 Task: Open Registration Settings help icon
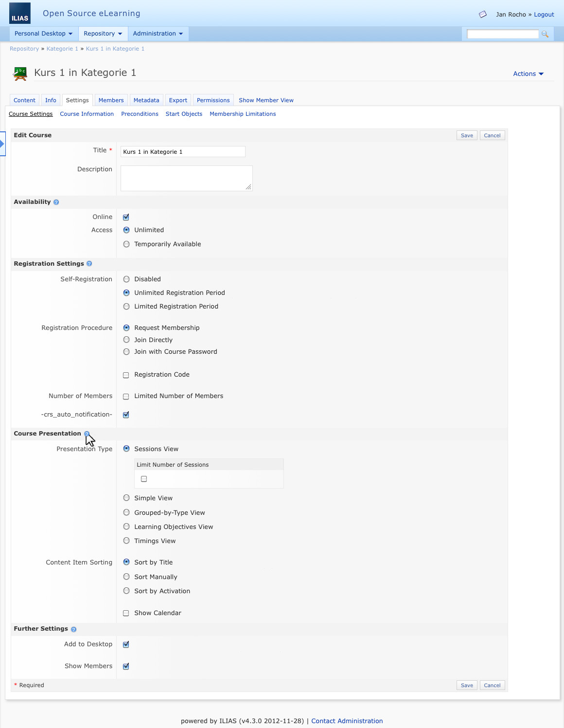pyautogui.click(x=89, y=264)
